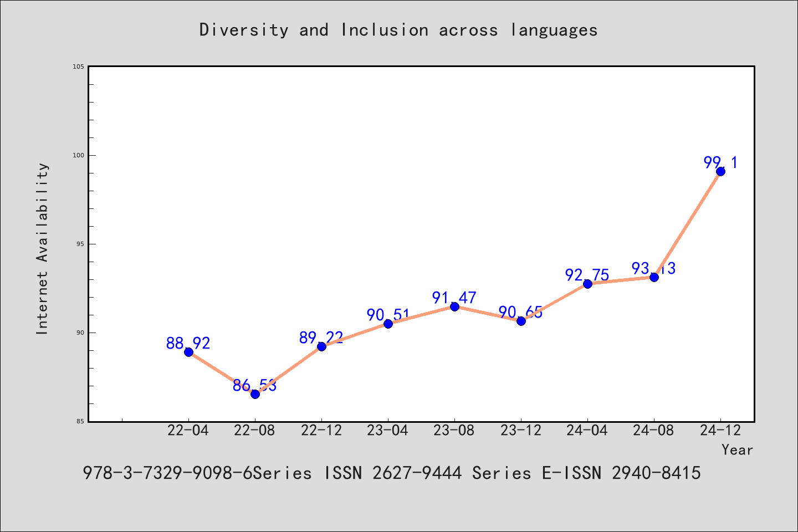Click the '22-08' x-axis tick label
Viewport: 798px width, 532px height.
click(x=255, y=430)
